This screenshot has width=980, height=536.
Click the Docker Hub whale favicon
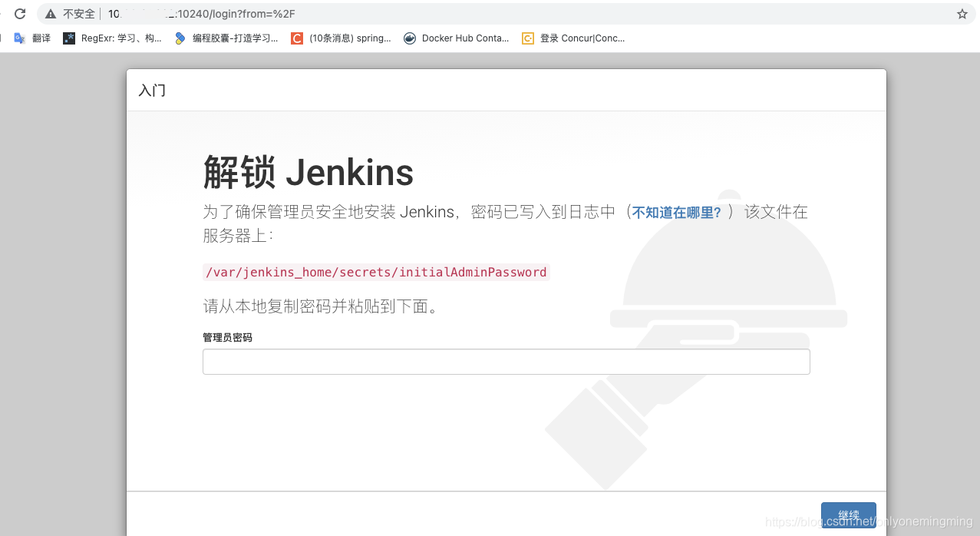[x=410, y=38]
